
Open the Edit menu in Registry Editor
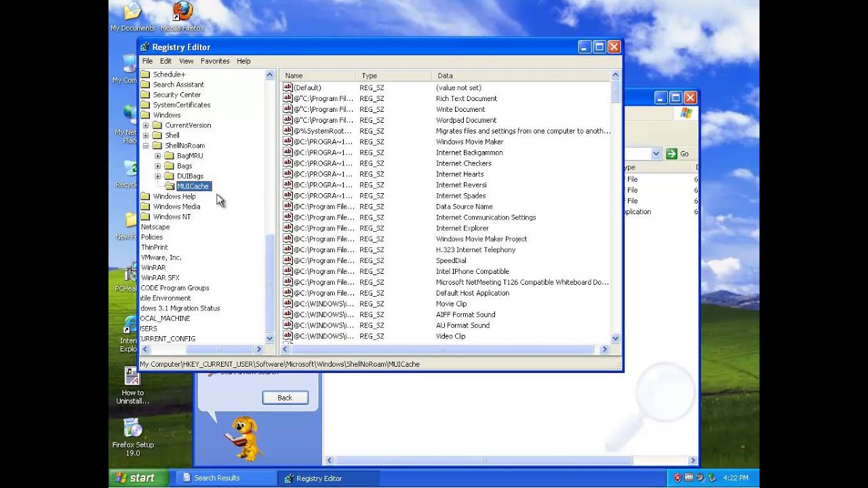click(165, 61)
